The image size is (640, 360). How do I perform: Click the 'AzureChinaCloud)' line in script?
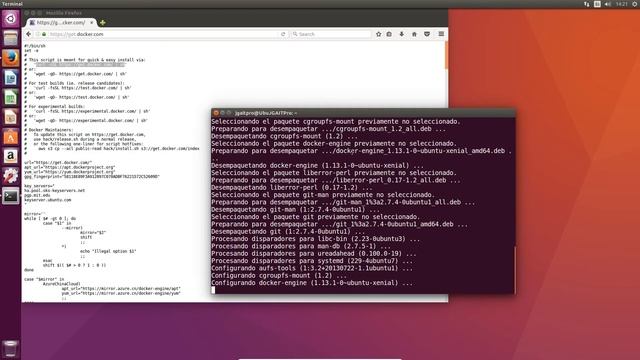tap(62, 284)
